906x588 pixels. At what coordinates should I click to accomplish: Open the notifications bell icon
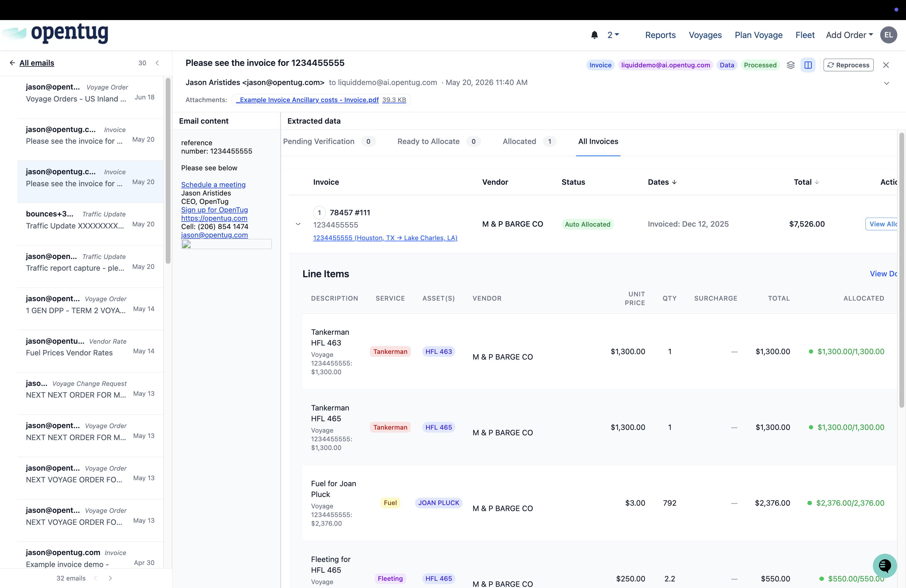594,35
